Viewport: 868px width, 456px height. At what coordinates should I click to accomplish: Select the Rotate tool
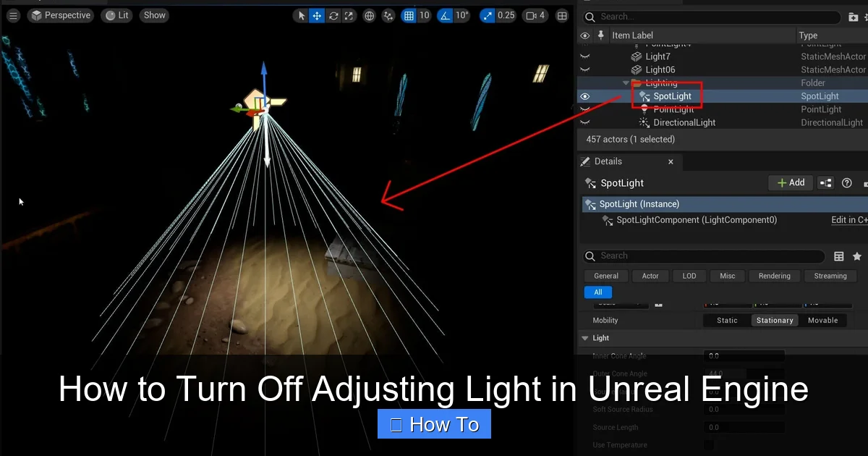coord(333,15)
